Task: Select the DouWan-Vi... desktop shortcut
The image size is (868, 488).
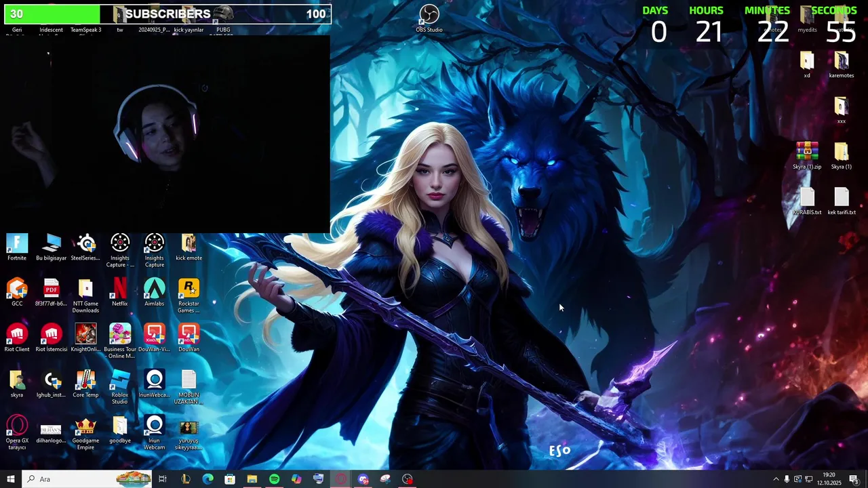Action: tap(154, 338)
